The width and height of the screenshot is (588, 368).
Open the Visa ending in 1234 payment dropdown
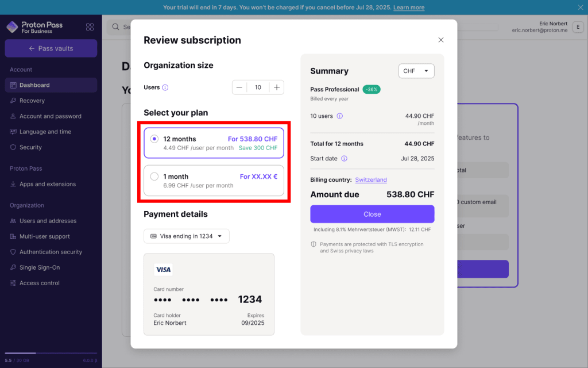(x=186, y=236)
